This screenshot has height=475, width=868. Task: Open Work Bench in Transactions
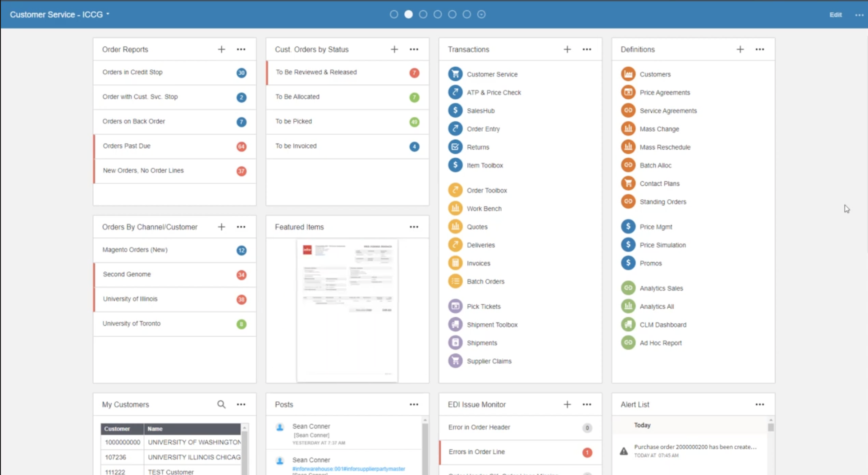[455, 209]
